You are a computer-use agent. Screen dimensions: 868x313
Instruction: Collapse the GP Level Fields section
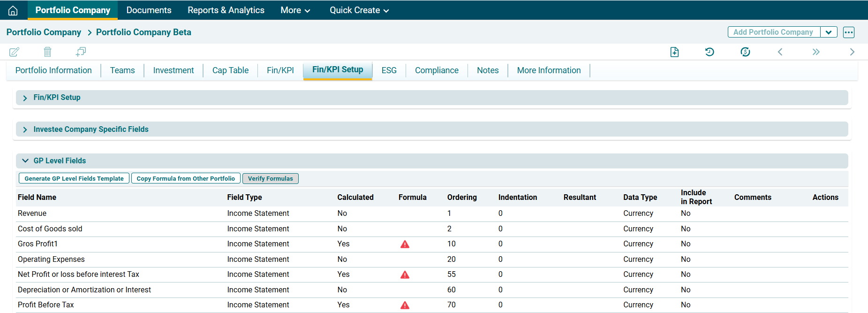[x=25, y=161]
